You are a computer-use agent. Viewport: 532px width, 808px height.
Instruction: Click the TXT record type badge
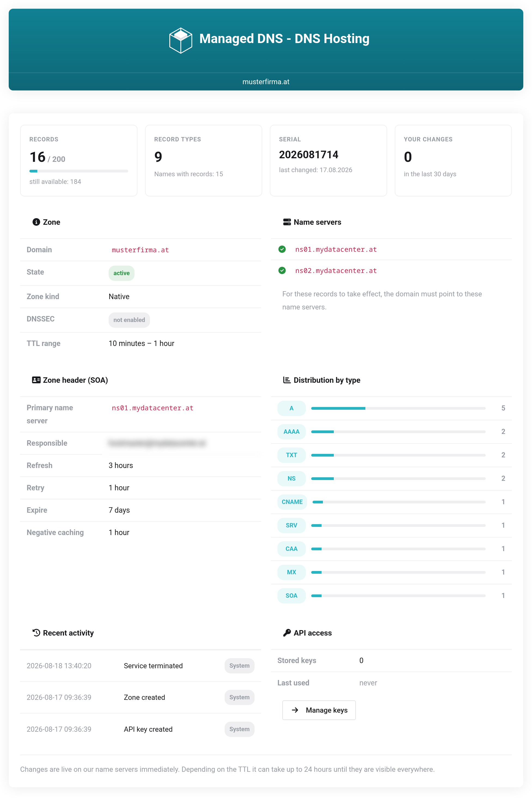[x=291, y=455]
